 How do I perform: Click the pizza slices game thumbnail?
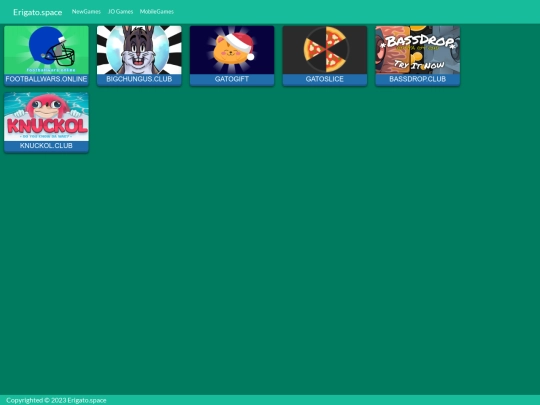[x=325, y=50]
